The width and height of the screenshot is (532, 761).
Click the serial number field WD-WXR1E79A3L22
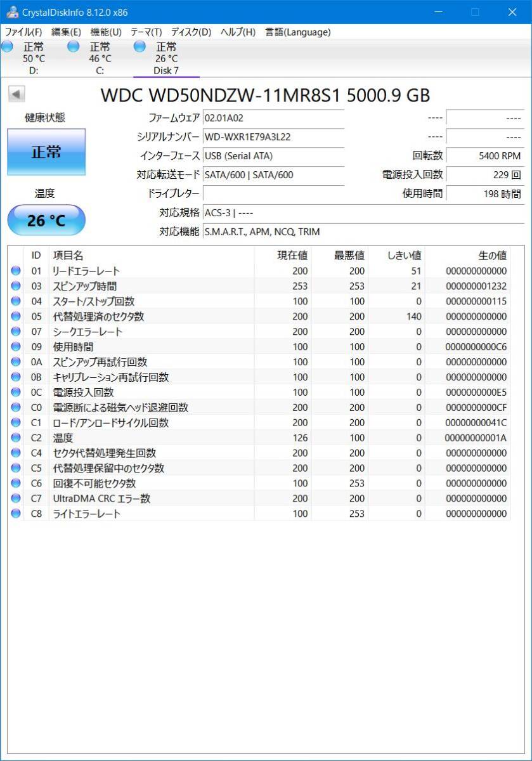273,137
